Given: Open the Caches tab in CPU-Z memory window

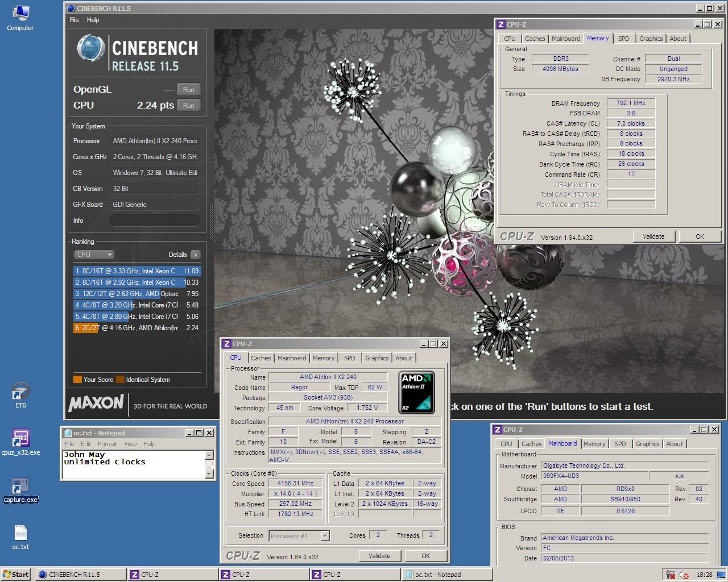Looking at the screenshot, I should pos(535,39).
